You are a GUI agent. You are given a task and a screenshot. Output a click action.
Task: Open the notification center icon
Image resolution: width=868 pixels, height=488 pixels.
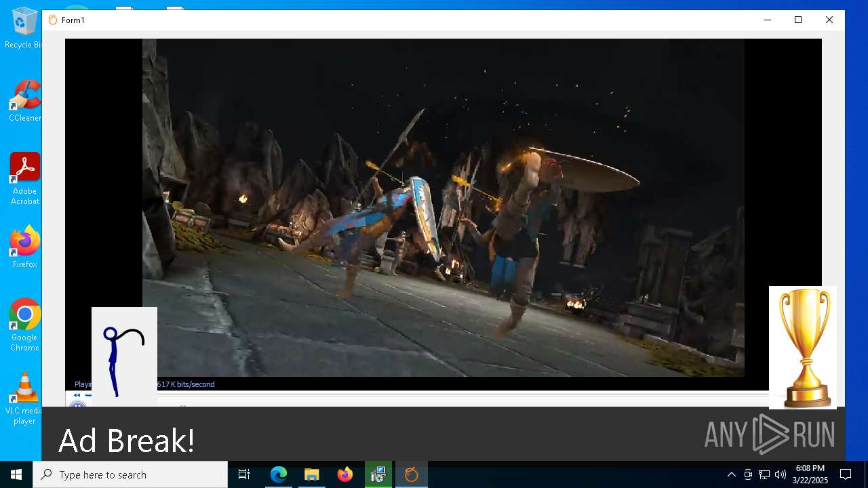(846, 474)
